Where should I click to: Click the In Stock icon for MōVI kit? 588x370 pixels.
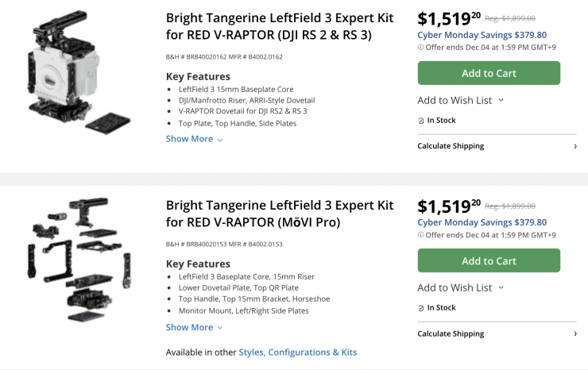421,308
